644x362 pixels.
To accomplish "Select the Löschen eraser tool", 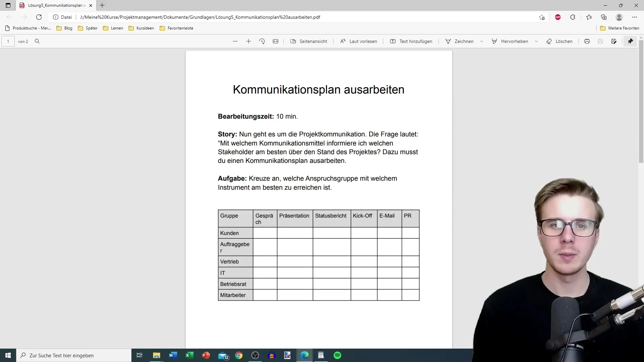I will tap(559, 41).
